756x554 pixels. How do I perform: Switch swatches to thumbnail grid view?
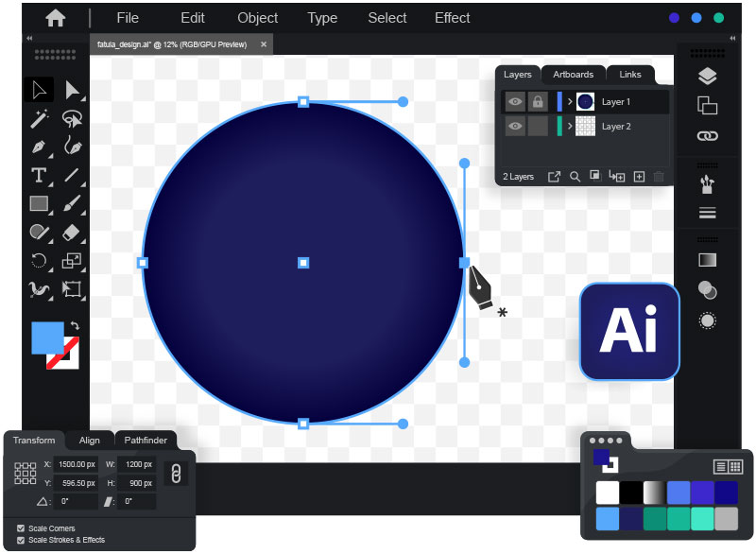pos(735,466)
